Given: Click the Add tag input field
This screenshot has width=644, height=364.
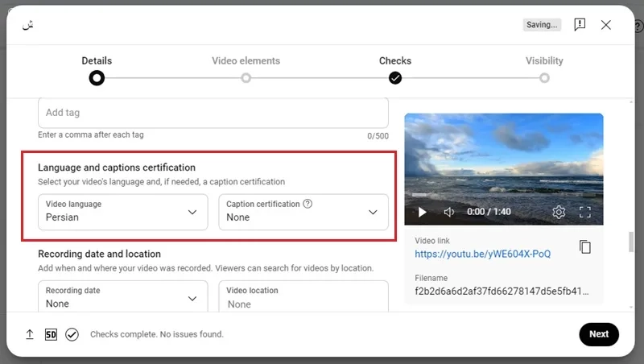Looking at the screenshot, I should (x=213, y=113).
